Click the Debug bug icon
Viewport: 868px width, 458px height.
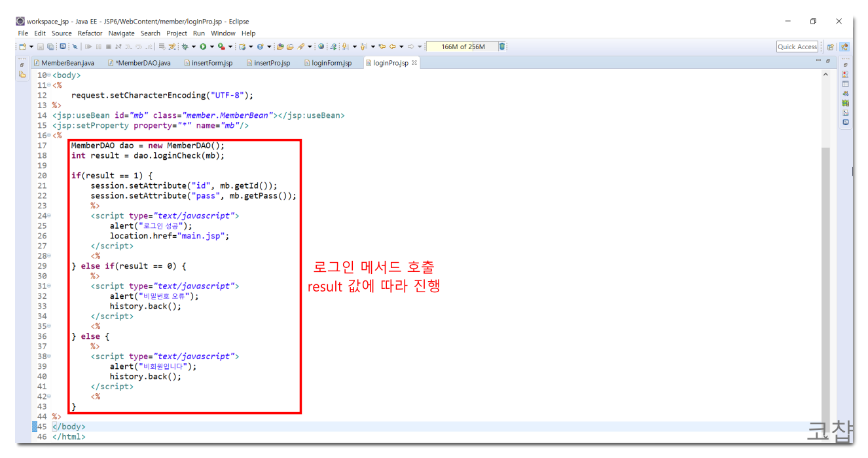(185, 47)
